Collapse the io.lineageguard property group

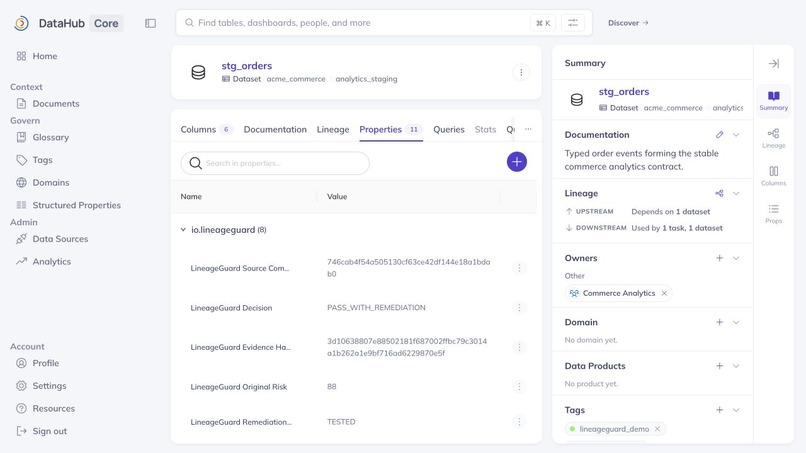[183, 230]
